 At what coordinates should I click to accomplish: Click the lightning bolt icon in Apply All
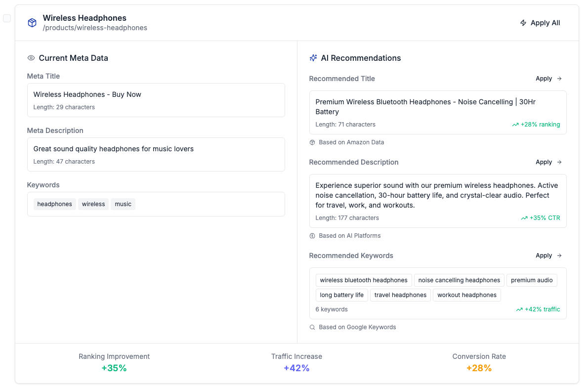point(523,23)
